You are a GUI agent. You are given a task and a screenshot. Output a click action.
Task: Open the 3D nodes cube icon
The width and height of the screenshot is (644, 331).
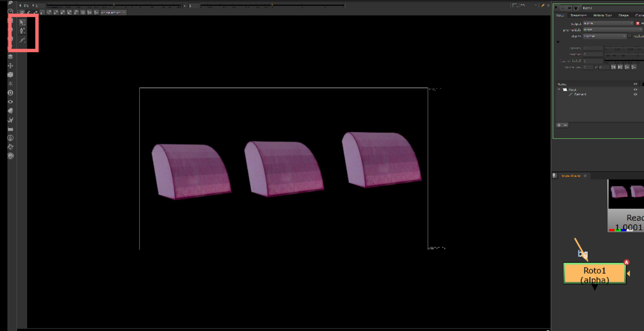coord(10,74)
